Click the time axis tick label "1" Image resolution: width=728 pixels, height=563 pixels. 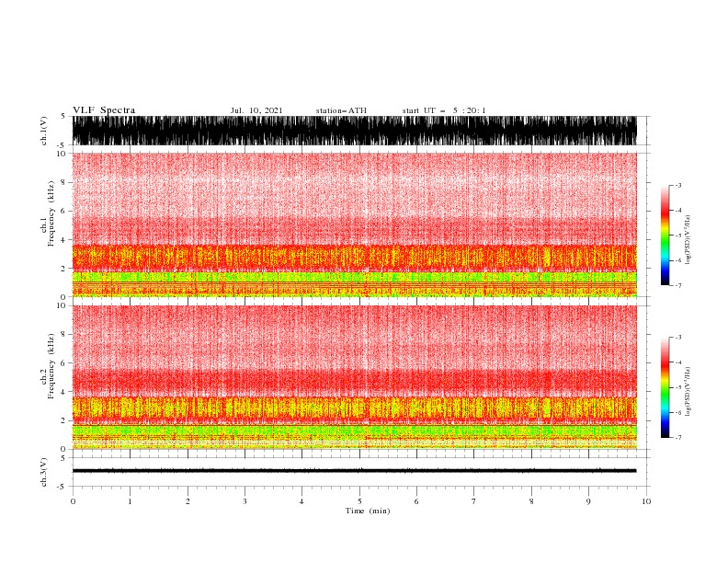click(130, 501)
